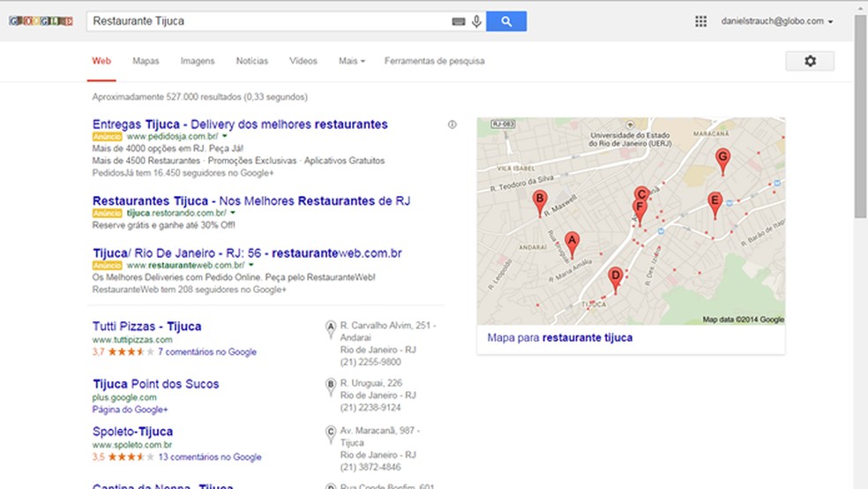Viewport: 868px width, 489px height.
Task: Open dropdown arrow next to www.restauranteweb.com.br
Action: pyautogui.click(x=251, y=265)
